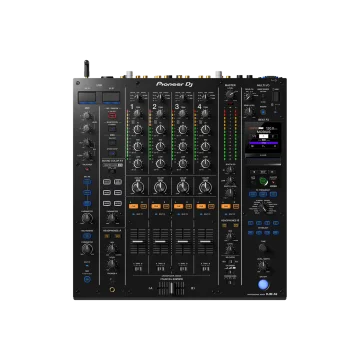Click the Pioneer DJ logo

[174, 84]
